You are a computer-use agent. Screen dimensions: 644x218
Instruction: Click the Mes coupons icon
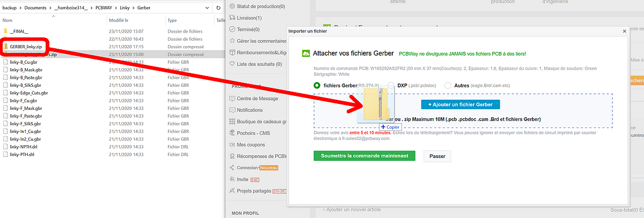[x=232, y=145]
